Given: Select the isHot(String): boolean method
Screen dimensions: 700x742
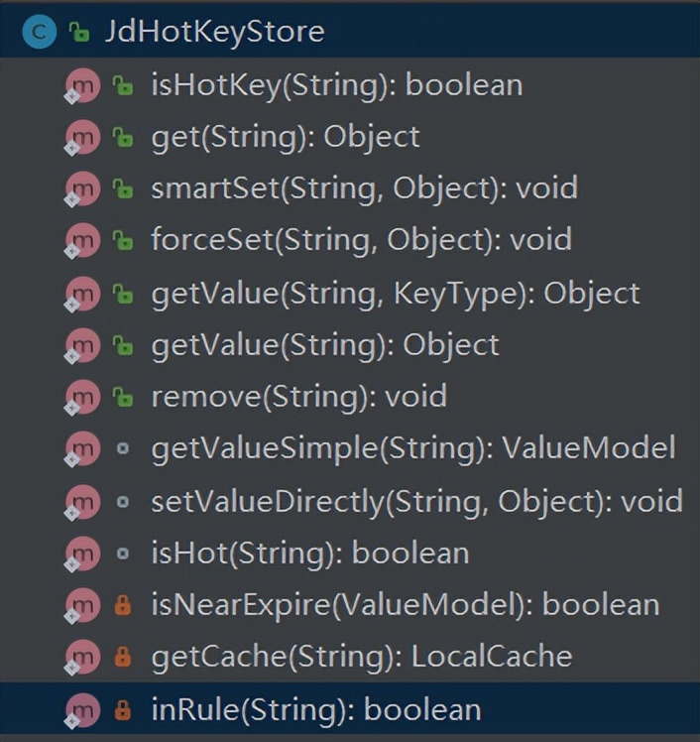Looking at the screenshot, I should click(309, 554).
